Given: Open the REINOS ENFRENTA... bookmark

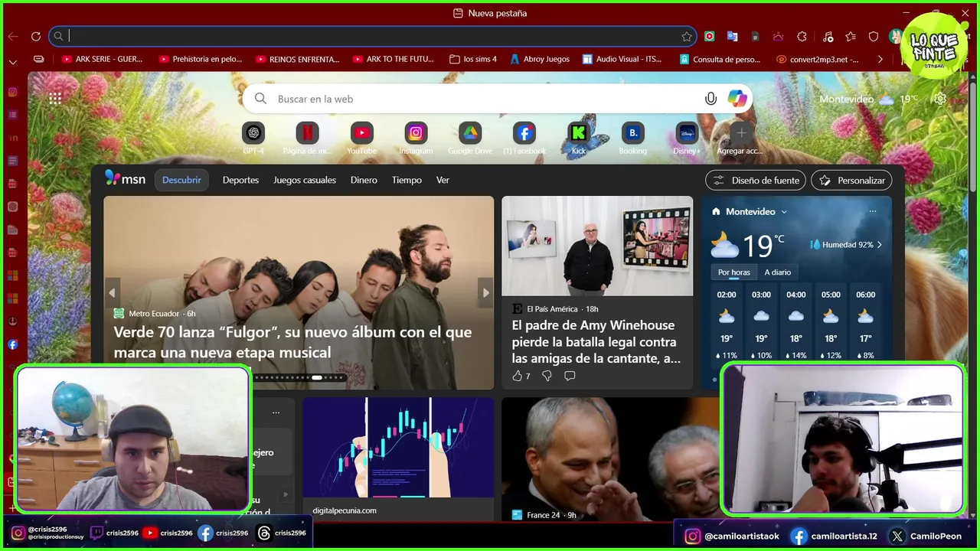Looking at the screenshot, I should (298, 59).
